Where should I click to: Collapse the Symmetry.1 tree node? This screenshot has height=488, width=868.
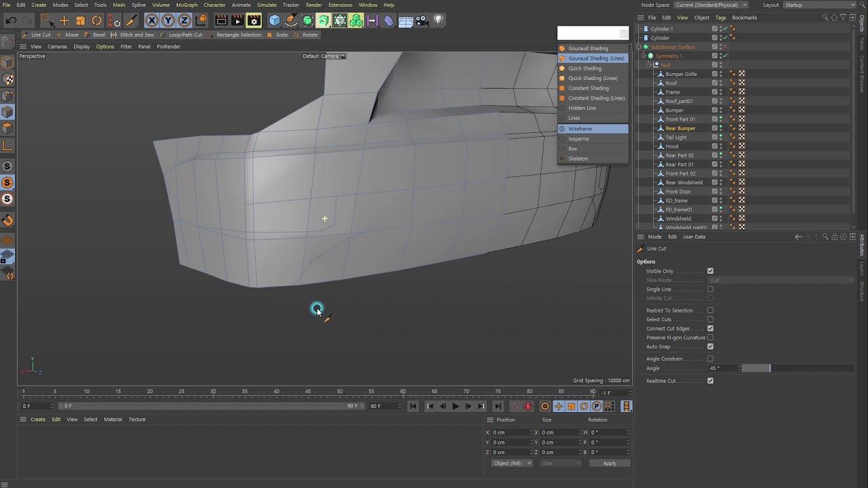click(644, 56)
